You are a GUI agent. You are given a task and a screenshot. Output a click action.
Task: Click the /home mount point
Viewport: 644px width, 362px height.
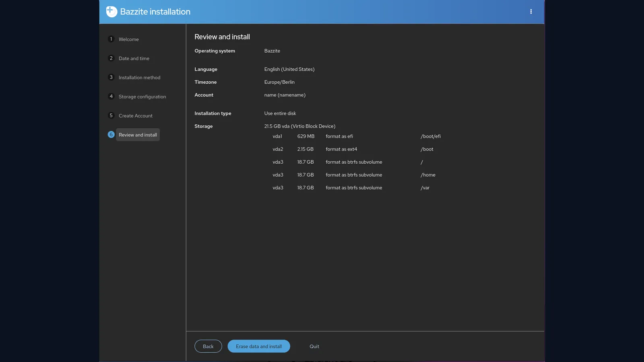(428, 175)
